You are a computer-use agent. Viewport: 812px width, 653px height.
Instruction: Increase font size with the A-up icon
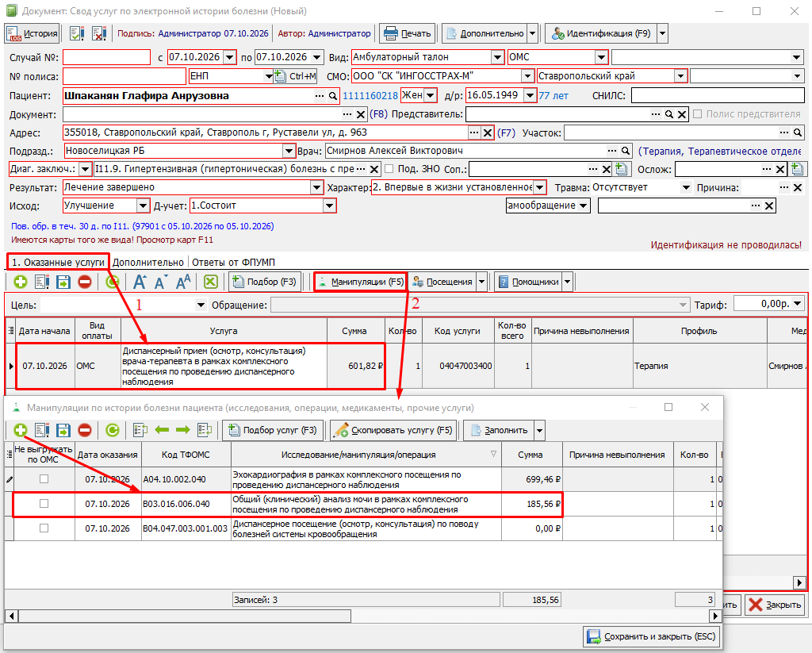pyautogui.click(x=140, y=282)
